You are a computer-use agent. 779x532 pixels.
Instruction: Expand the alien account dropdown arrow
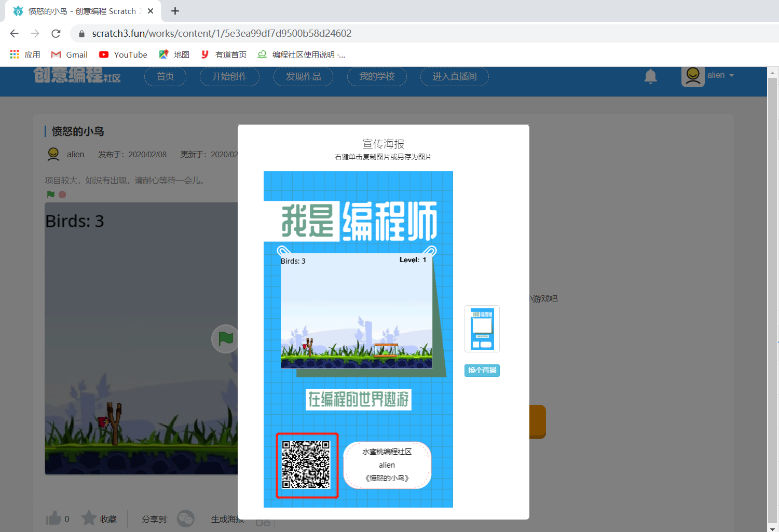(732, 76)
